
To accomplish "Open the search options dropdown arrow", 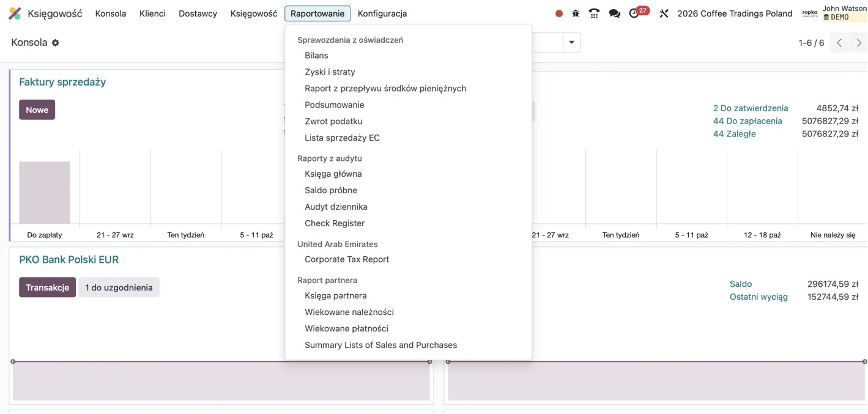I will (571, 43).
